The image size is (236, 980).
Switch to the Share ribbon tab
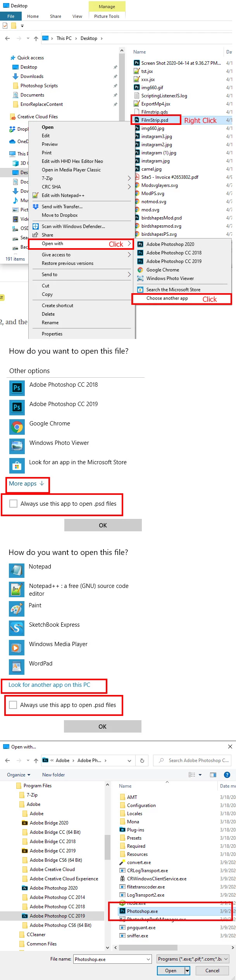point(55,16)
